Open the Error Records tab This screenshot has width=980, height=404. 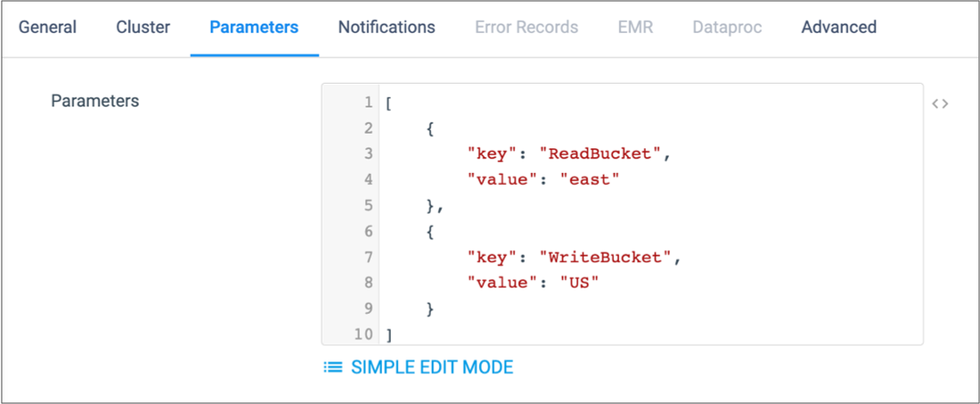[527, 27]
